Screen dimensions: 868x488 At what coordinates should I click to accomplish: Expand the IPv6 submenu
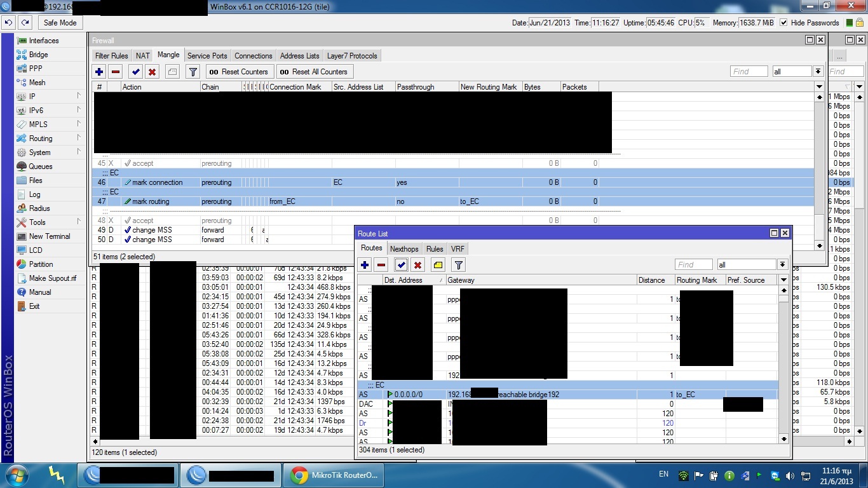[x=50, y=111]
